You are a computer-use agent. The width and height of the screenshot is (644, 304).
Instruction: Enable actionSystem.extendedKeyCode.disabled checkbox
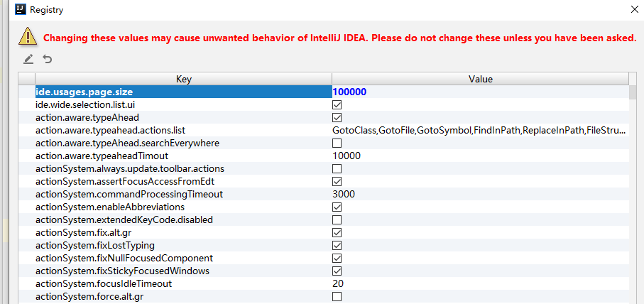[337, 219]
